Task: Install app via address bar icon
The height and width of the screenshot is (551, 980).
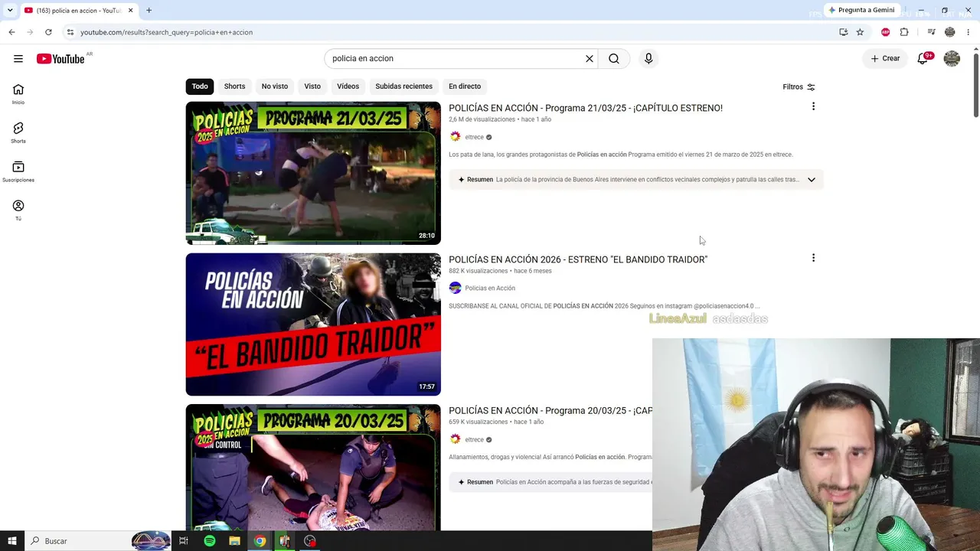Action: [843, 32]
